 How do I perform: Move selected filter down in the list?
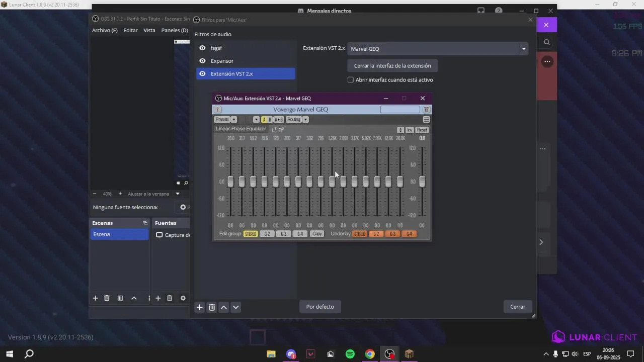[236, 307]
